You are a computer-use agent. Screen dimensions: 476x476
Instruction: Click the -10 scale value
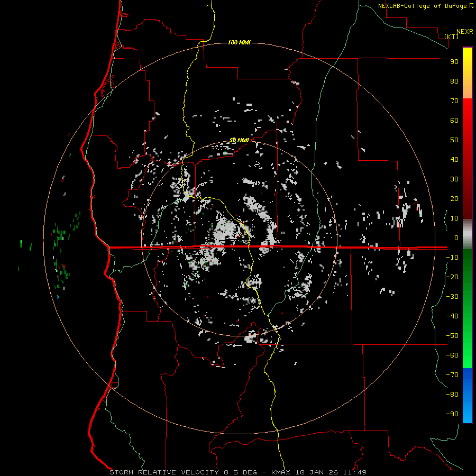pyautogui.click(x=452, y=258)
